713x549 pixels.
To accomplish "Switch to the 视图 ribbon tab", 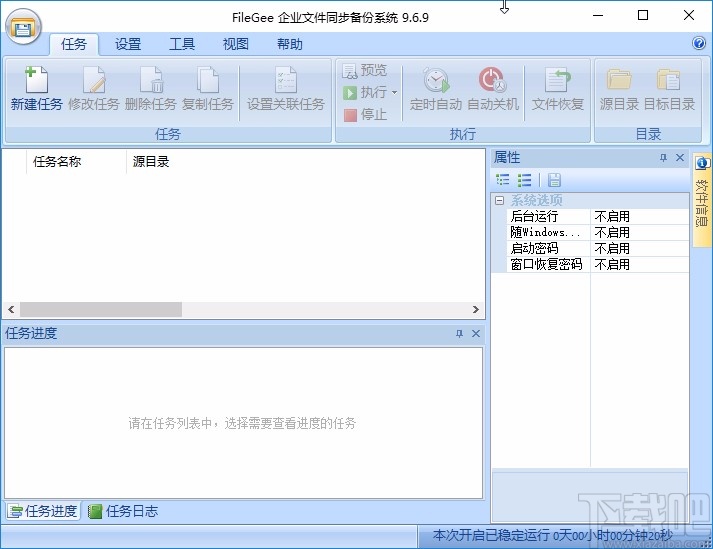I will coord(236,44).
